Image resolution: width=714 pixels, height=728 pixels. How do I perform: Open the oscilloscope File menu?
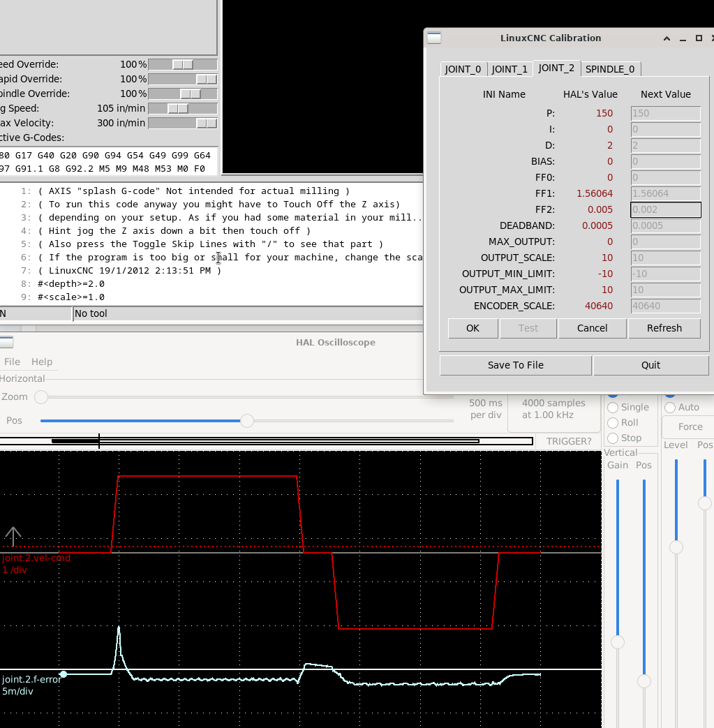12,362
